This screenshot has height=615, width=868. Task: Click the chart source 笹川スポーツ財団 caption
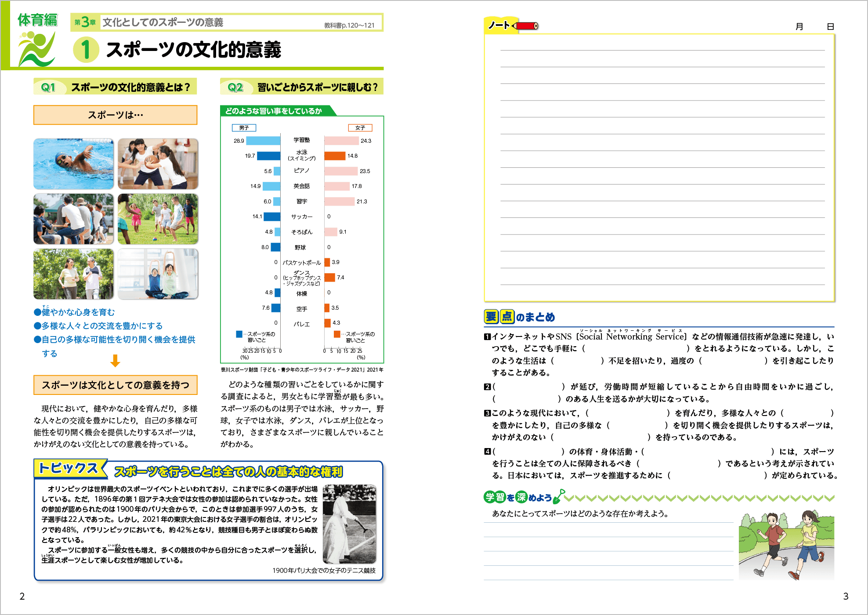302,370
